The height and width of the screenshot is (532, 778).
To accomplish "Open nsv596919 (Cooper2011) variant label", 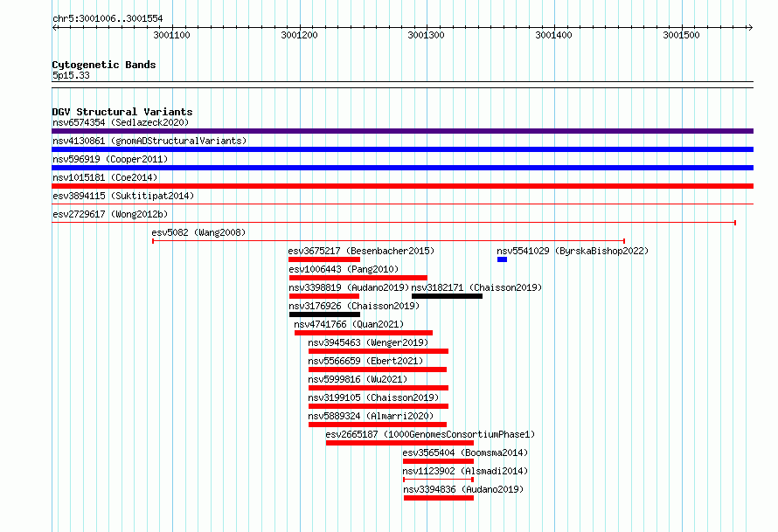I will 110,159.
